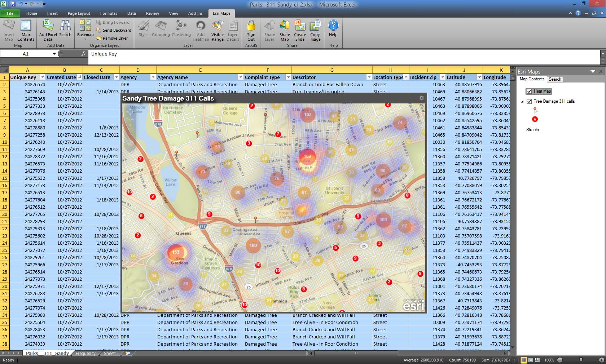Click the 162 cluster marker on map
606x364 pixels.
[307, 156]
